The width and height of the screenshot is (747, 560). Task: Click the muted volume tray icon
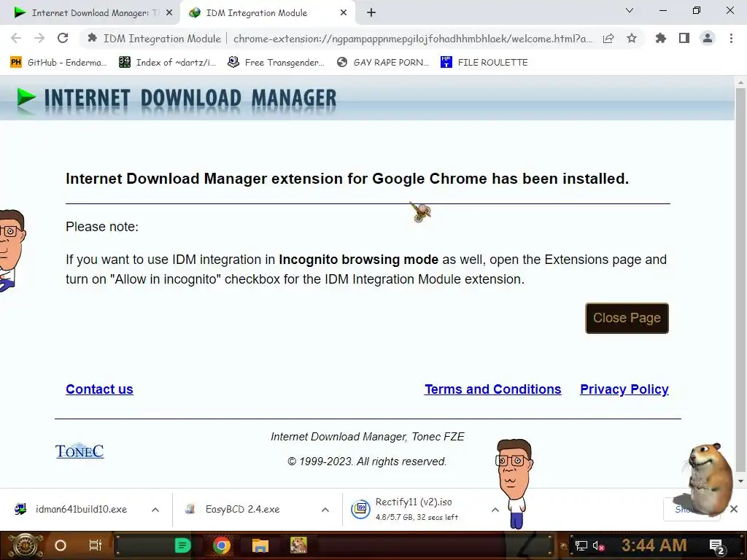598,545
